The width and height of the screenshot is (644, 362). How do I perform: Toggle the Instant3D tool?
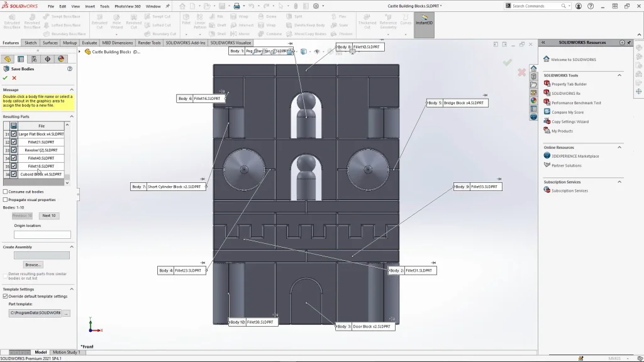click(424, 25)
